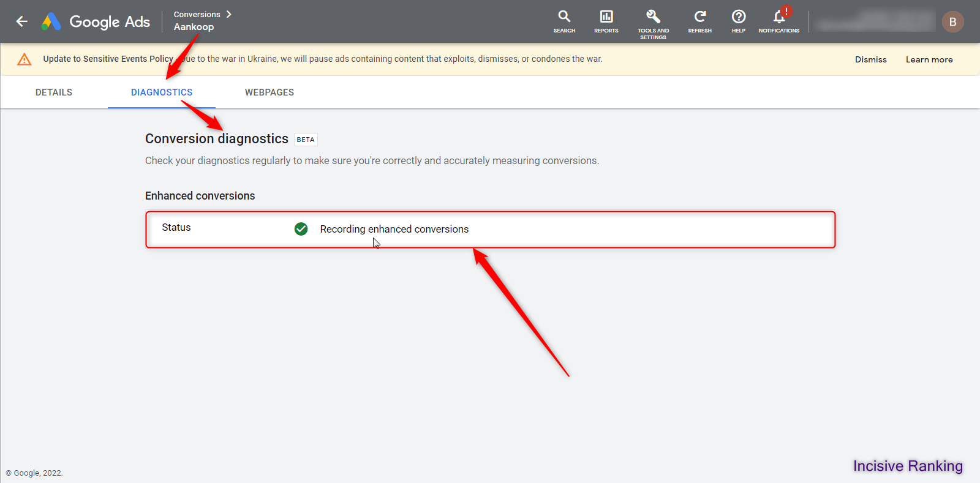Click the orange warning triangle icon
This screenshot has width=980, height=483.
(x=24, y=59)
